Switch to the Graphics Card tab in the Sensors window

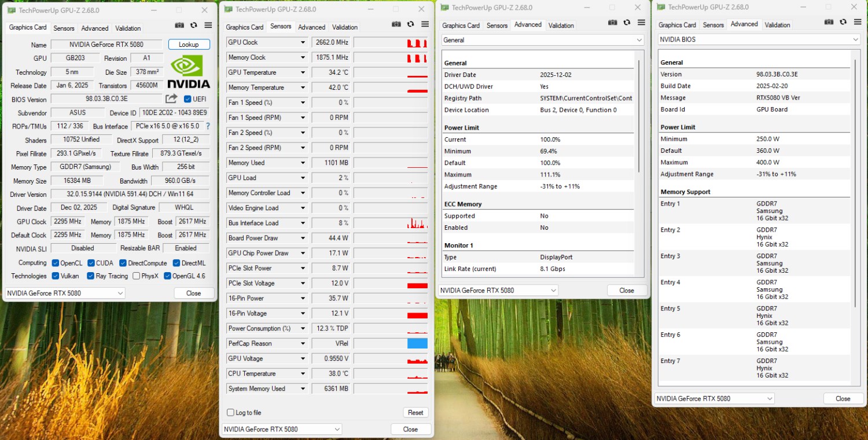coord(245,27)
